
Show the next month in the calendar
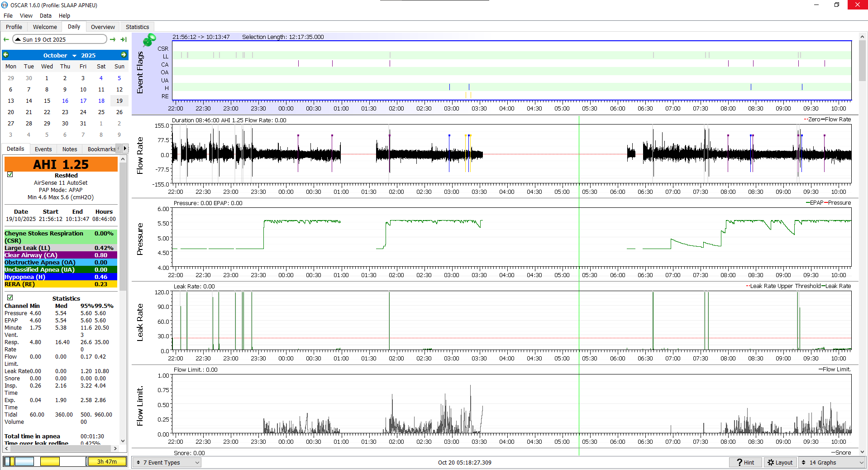click(124, 55)
